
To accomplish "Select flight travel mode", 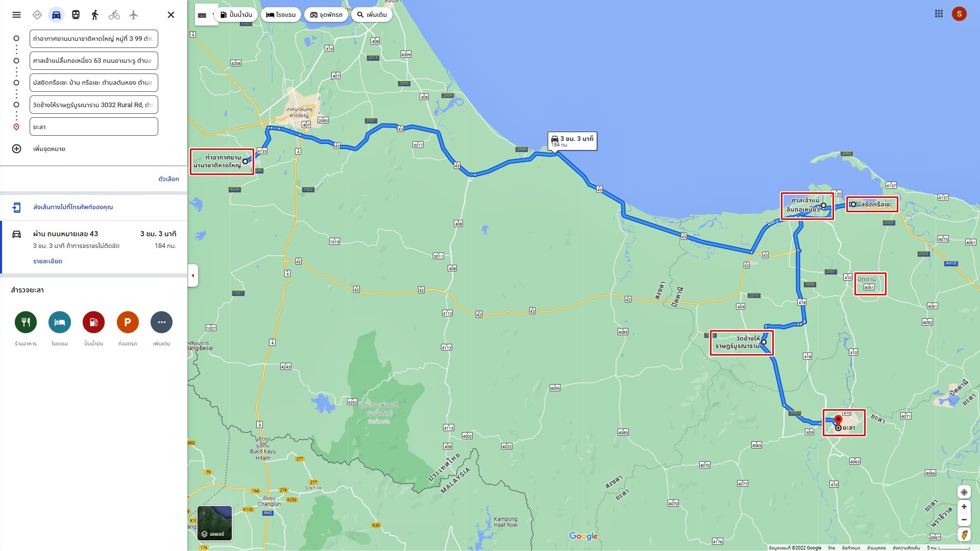I will point(134,15).
